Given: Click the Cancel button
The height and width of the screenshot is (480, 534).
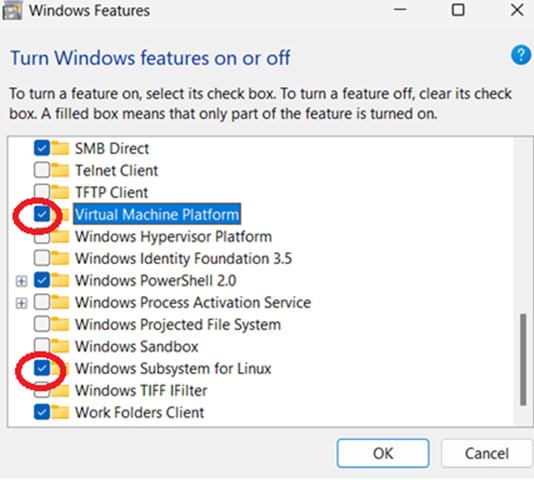Looking at the screenshot, I should (x=487, y=453).
